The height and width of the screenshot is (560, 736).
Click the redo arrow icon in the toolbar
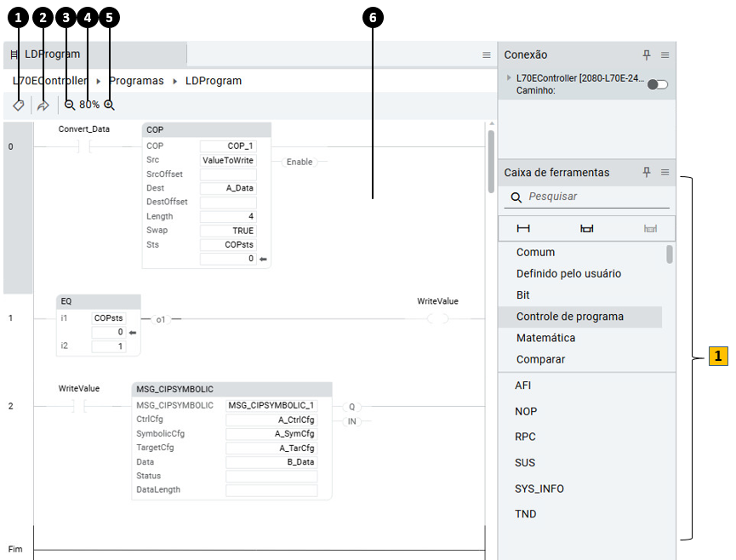tap(43, 105)
